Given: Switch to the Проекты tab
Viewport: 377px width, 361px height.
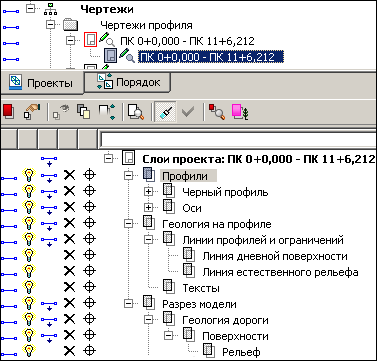Looking at the screenshot, I should coord(42,82).
